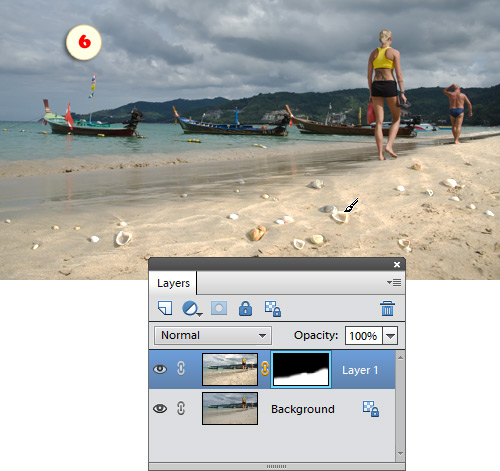Close the Layers panel with X
The height and width of the screenshot is (471, 500).
pos(397,264)
